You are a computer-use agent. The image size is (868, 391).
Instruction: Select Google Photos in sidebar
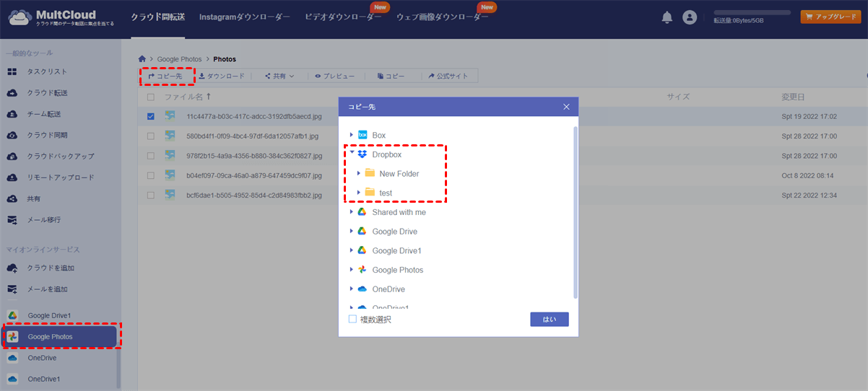coord(59,337)
